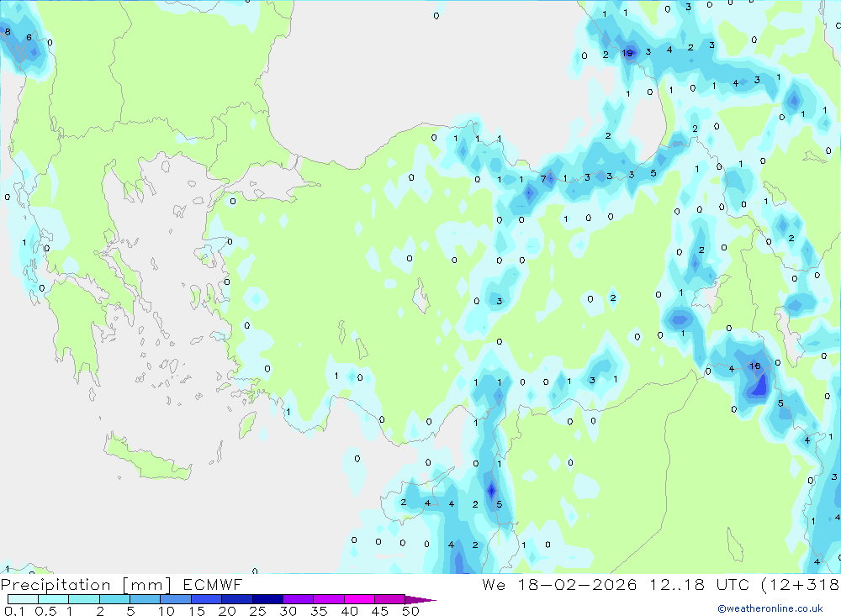Image resolution: width=841 pixels, height=616 pixels.
Task: Select the 2–5 mm legend color swatch
Action: click(x=114, y=599)
